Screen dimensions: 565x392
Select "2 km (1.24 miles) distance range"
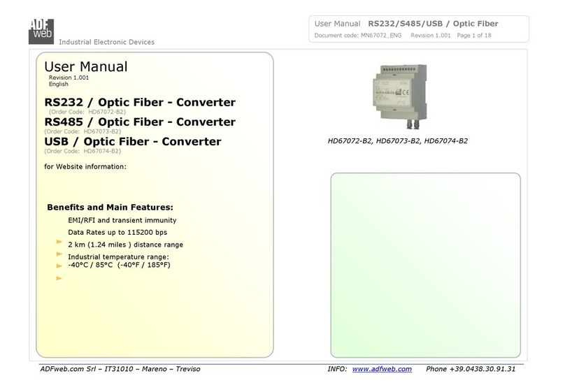tap(125, 245)
